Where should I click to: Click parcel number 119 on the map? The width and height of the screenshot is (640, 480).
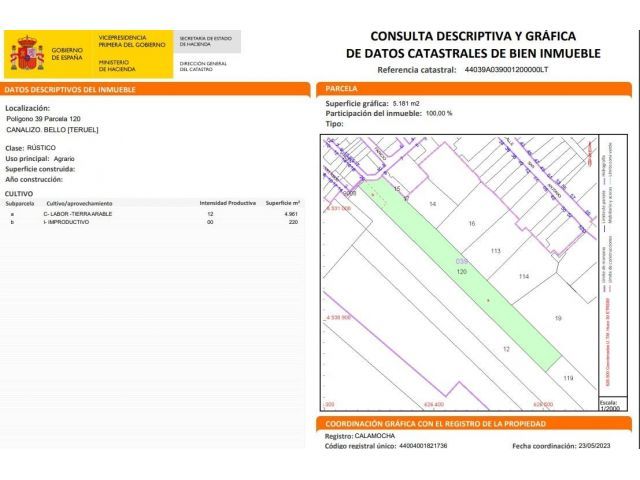click(568, 378)
